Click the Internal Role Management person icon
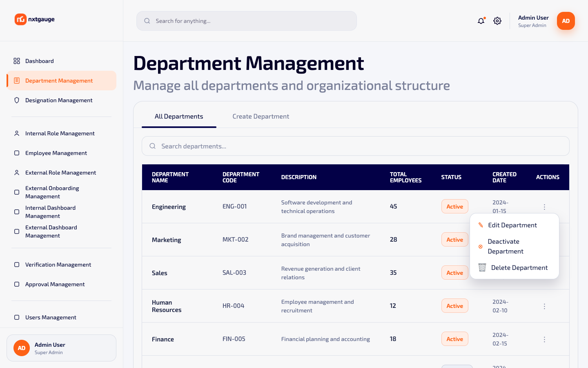Viewport: 588px width, 368px height. click(17, 133)
